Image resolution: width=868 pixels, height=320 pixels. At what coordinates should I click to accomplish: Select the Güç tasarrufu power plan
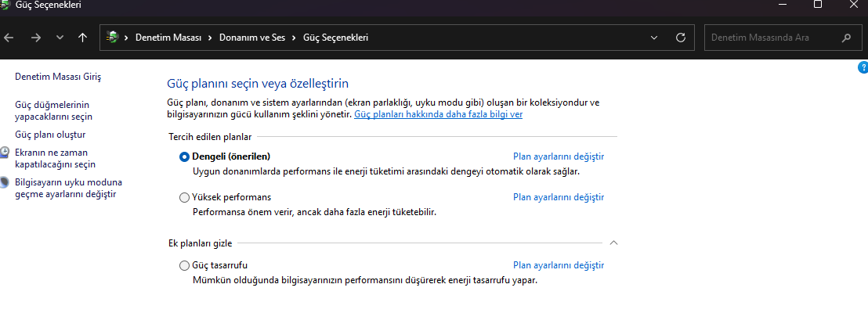click(x=184, y=266)
